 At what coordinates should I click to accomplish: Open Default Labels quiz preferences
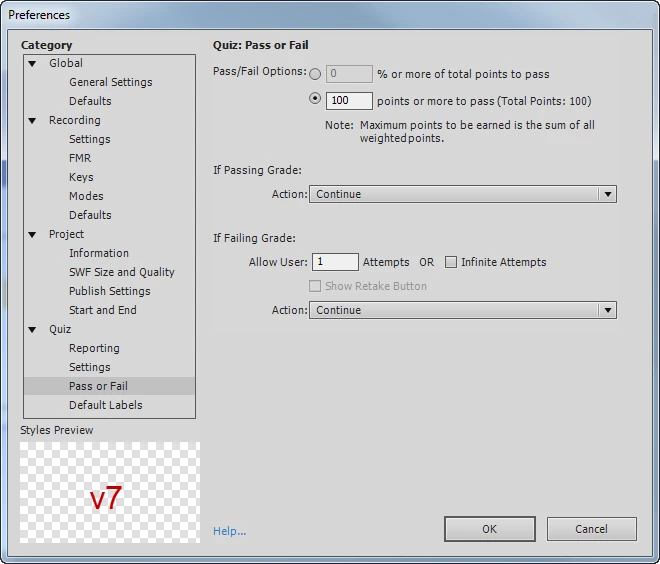pos(106,405)
